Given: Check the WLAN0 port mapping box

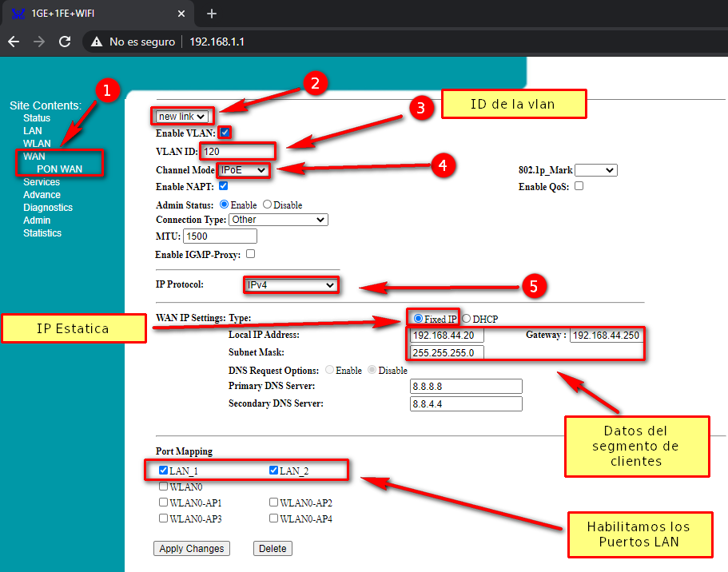Looking at the screenshot, I should pos(164,486).
